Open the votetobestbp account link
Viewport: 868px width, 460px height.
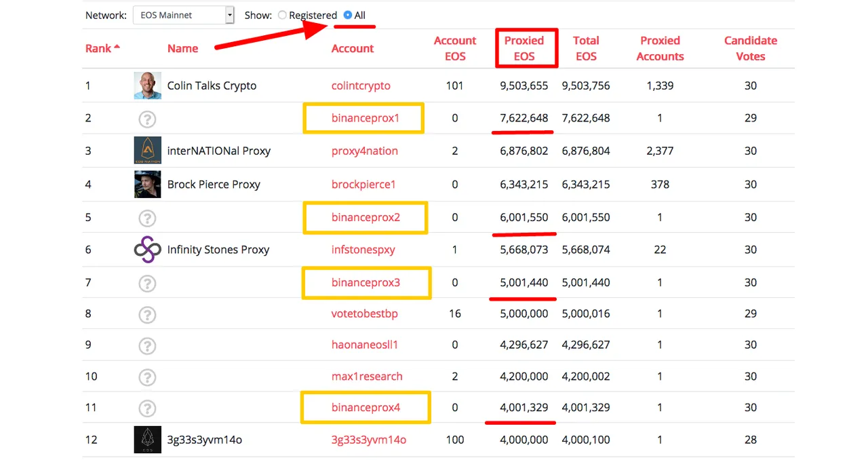[365, 313]
